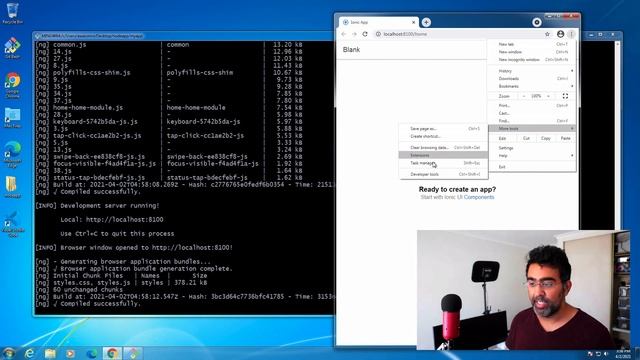Click Chrome back arrow button

[344, 34]
